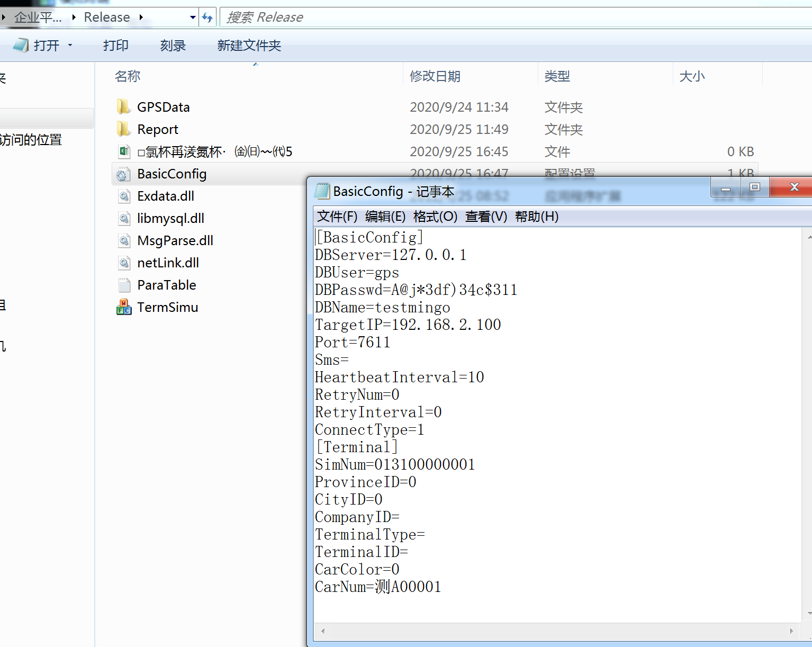Sort by the 类型 column header

coord(557,76)
